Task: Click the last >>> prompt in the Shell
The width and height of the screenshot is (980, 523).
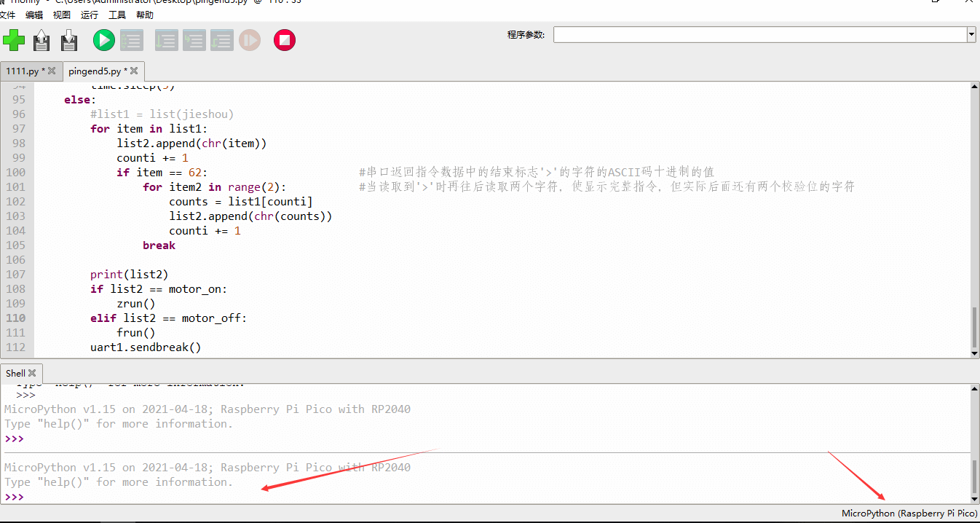Action: tap(14, 497)
